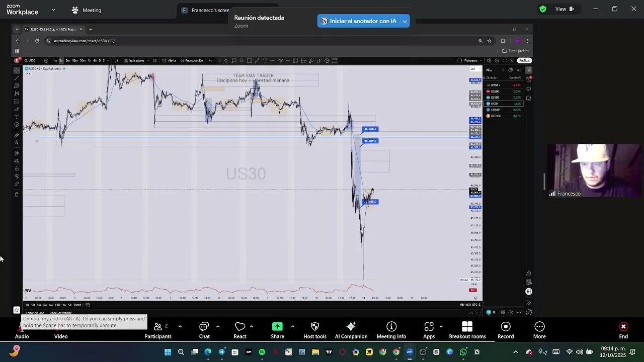Toggle TradingView fullscreen mode icon
The image size is (644, 362).
point(504,60)
